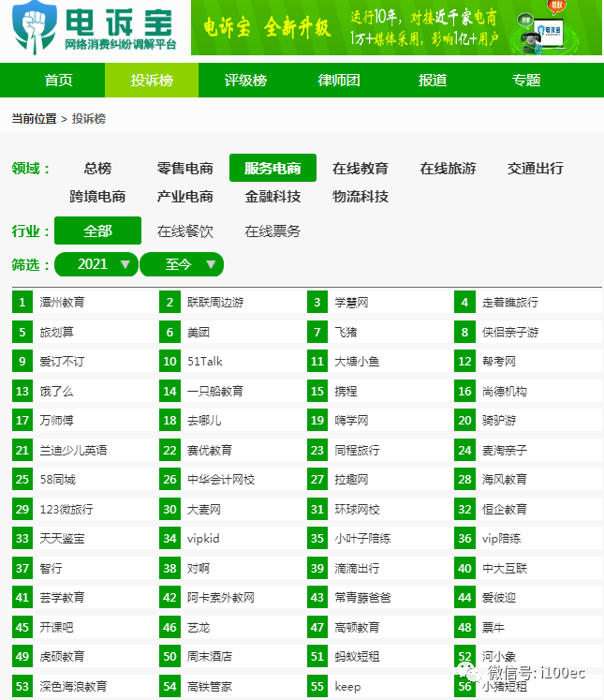This screenshot has height=700, width=604.
Task: Choose the 在线餐饮 industry filter
Action: click(x=185, y=231)
